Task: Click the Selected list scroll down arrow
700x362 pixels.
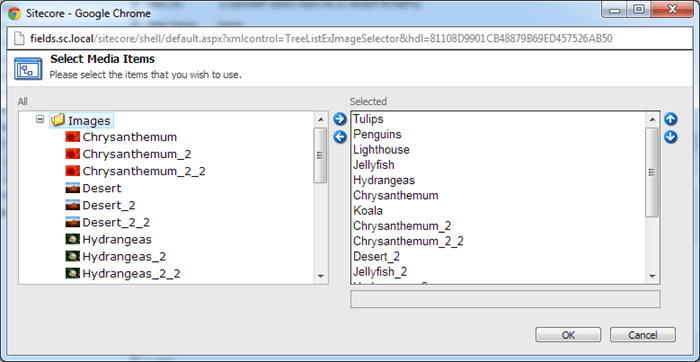Action: (x=652, y=276)
